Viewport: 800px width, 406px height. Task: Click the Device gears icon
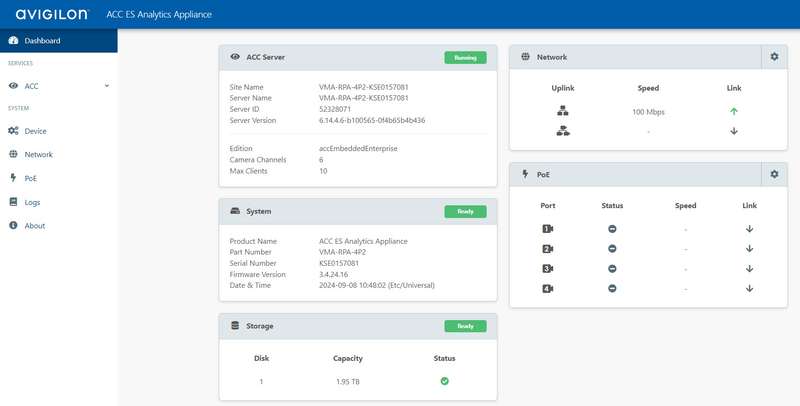click(13, 131)
